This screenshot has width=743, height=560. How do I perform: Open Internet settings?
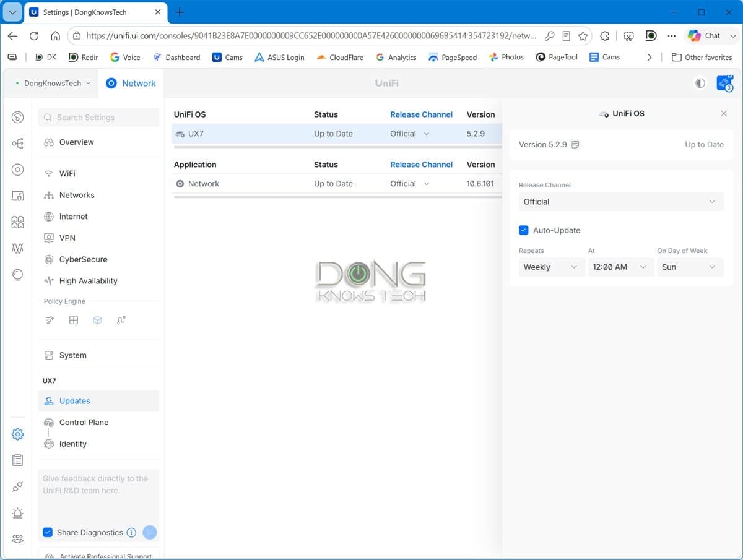pos(98,217)
